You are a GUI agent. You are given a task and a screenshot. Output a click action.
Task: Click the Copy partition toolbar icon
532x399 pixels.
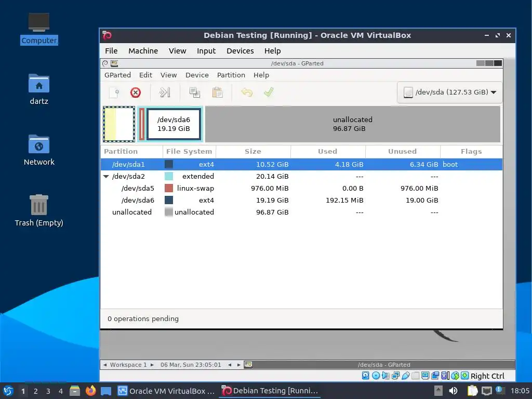[194, 92]
